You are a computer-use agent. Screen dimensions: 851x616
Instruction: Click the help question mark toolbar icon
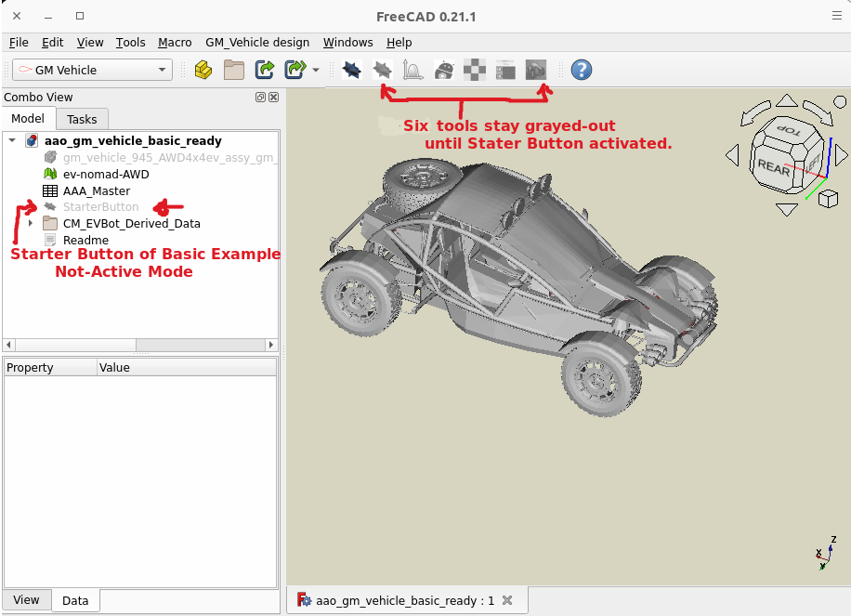[x=582, y=70]
